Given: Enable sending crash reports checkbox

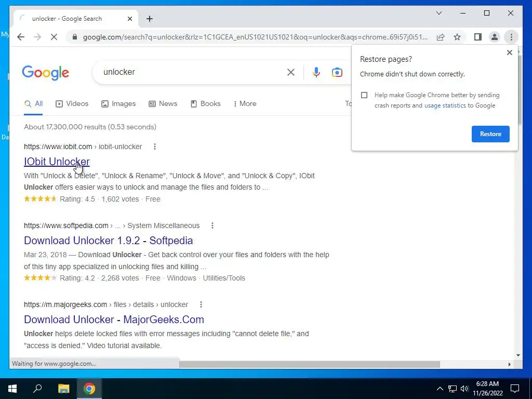Looking at the screenshot, I should coord(364,95).
